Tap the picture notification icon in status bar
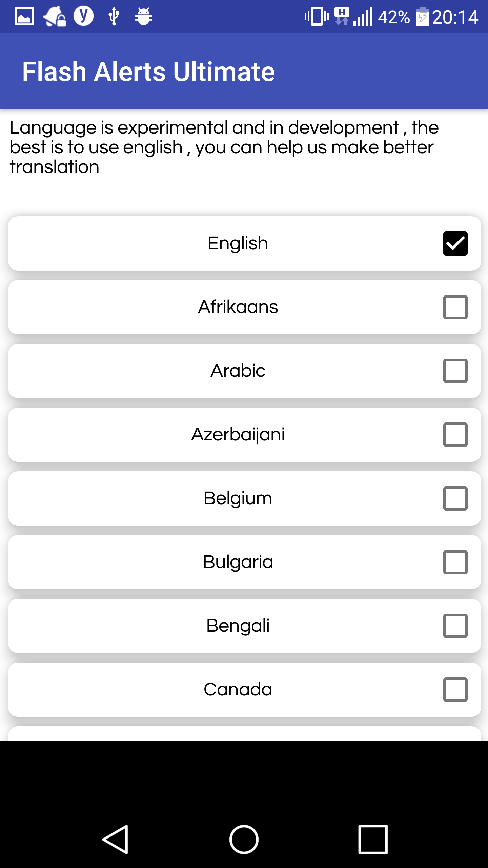 [24, 16]
